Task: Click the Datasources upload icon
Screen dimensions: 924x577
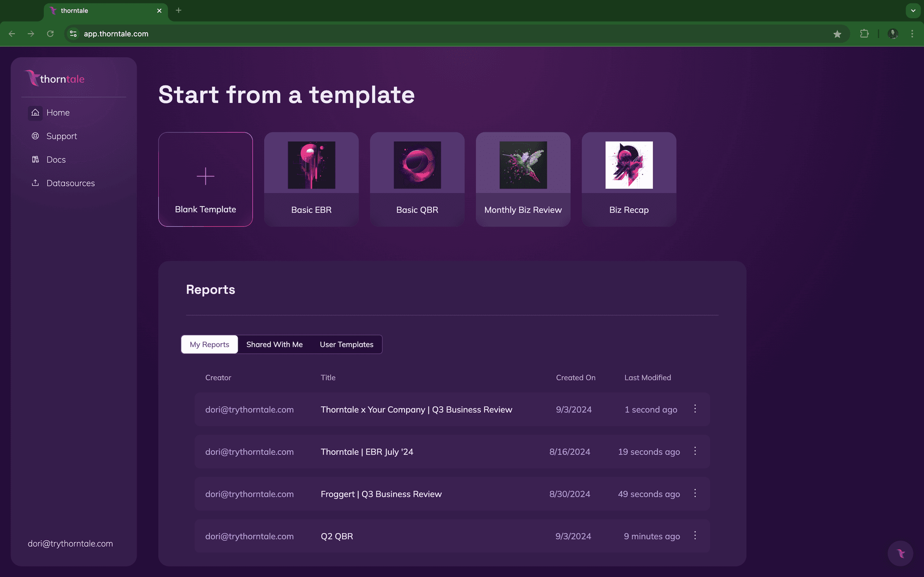Action: click(x=35, y=183)
